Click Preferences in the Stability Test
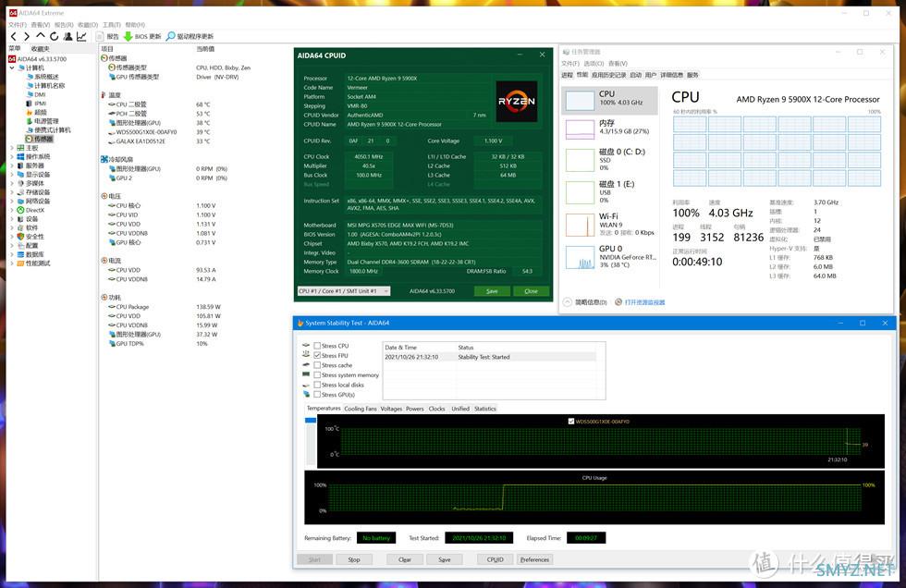 tap(535, 559)
